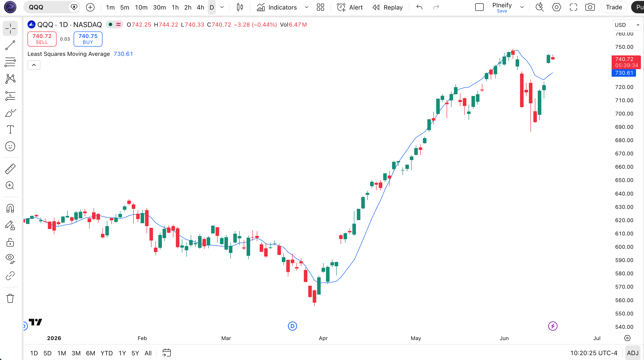Click the Least Squares Moving Average legend

click(x=69, y=54)
